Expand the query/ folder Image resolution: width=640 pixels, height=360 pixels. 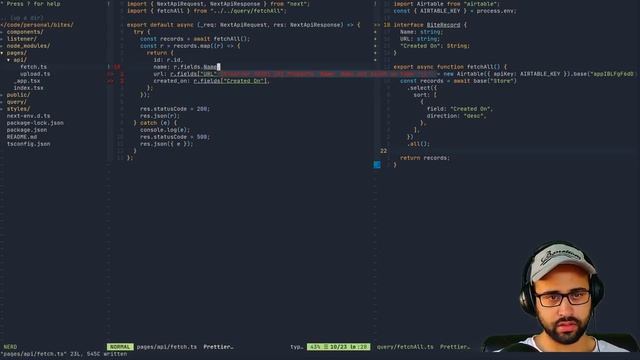(16, 102)
